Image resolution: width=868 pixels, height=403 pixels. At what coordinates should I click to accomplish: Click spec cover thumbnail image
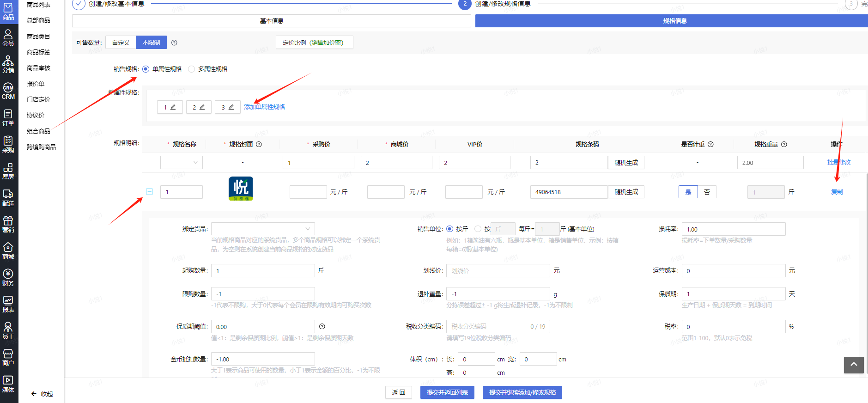click(241, 189)
